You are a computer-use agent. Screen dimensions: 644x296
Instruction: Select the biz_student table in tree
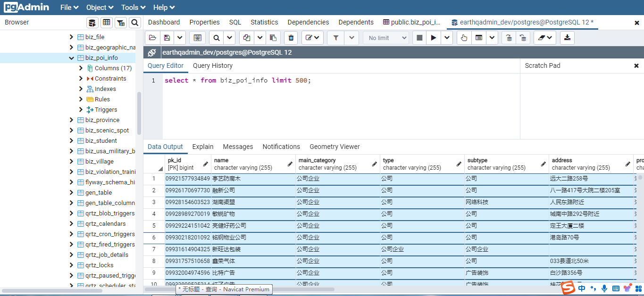101,141
